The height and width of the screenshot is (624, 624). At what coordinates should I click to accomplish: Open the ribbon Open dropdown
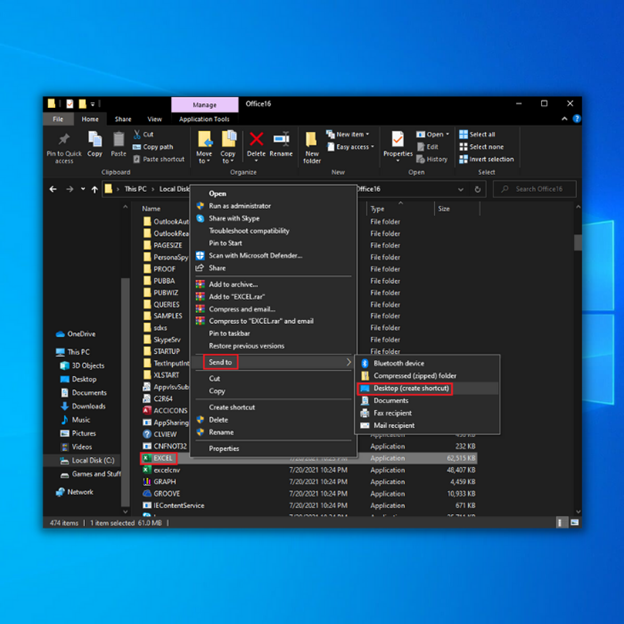[433, 134]
